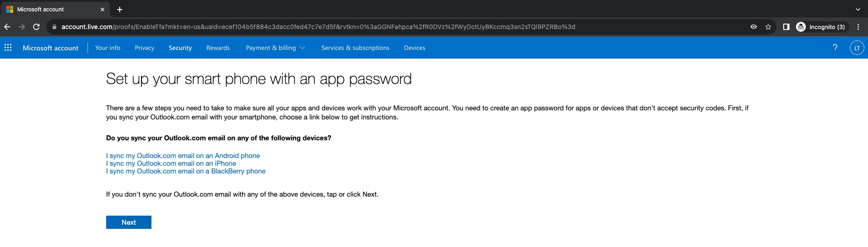Viewport: 868px width, 247px height.
Task: Expand the tab search chevron
Action: click(858, 10)
